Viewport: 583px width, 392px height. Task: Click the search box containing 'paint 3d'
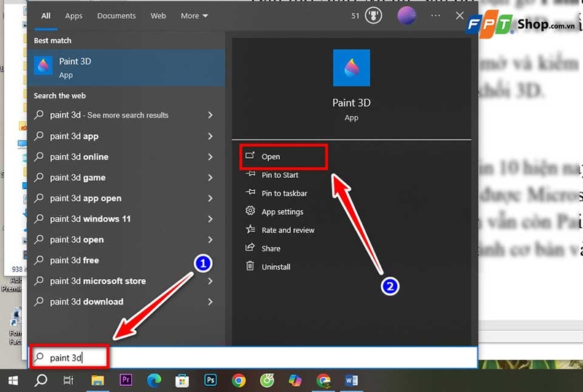(x=253, y=358)
